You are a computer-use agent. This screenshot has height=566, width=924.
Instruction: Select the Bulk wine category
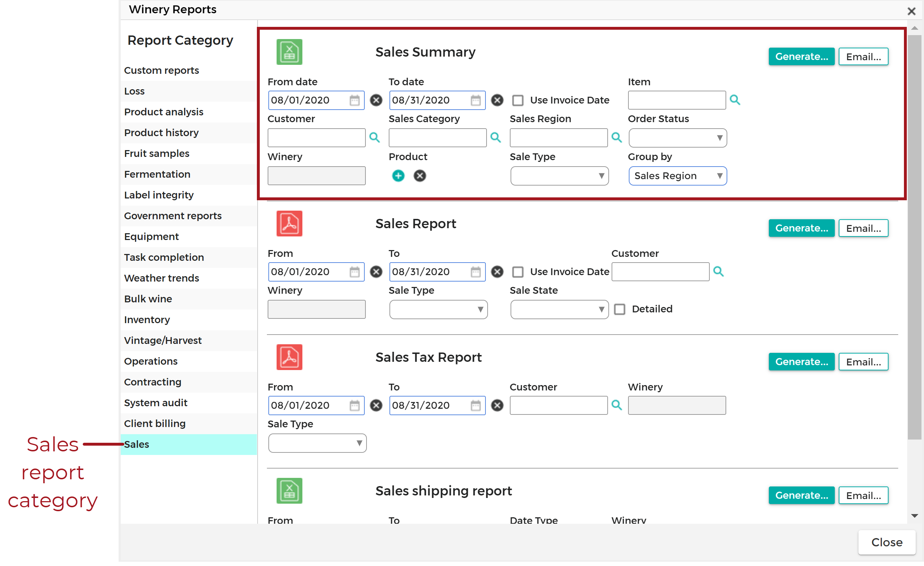(x=188, y=299)
